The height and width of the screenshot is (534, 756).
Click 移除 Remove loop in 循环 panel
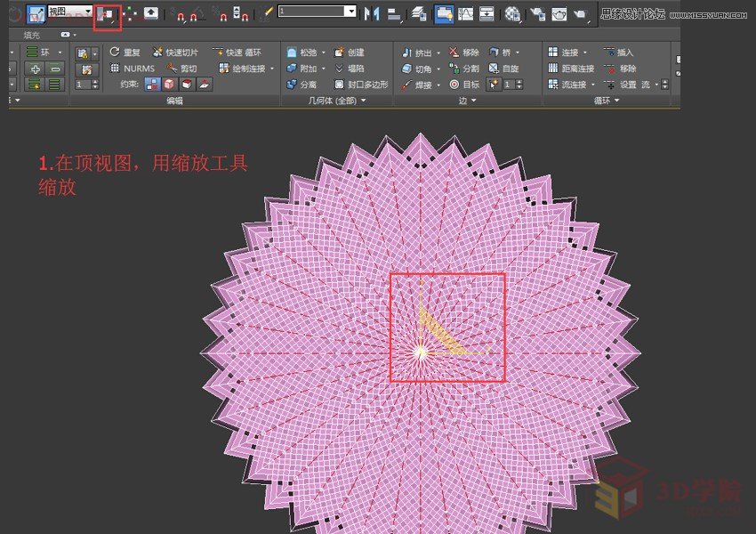point(621,68)
